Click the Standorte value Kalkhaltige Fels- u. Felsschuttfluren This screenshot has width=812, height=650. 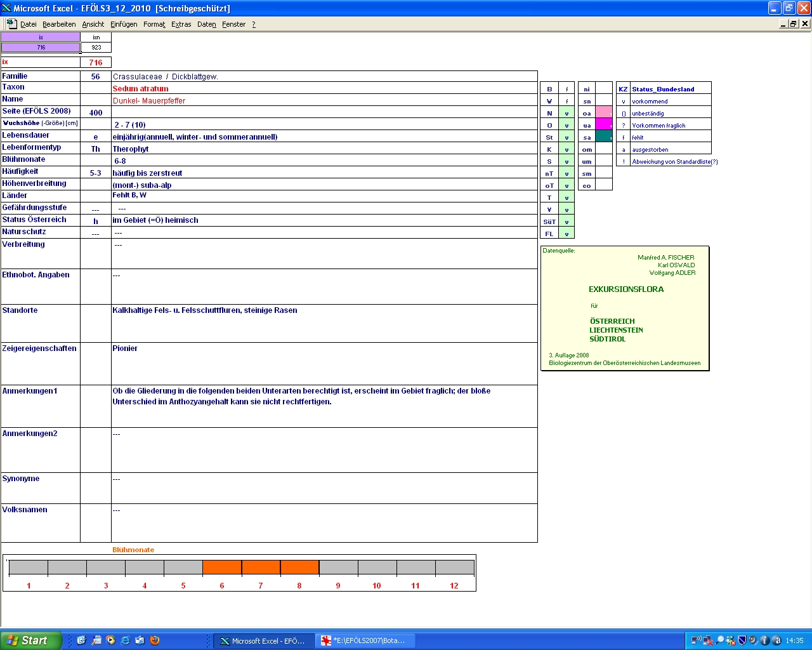click(205, 310)
